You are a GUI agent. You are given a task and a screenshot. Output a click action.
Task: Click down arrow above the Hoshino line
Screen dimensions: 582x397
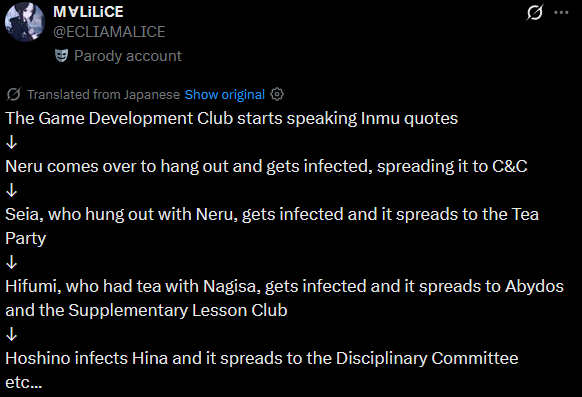point(12,334)
